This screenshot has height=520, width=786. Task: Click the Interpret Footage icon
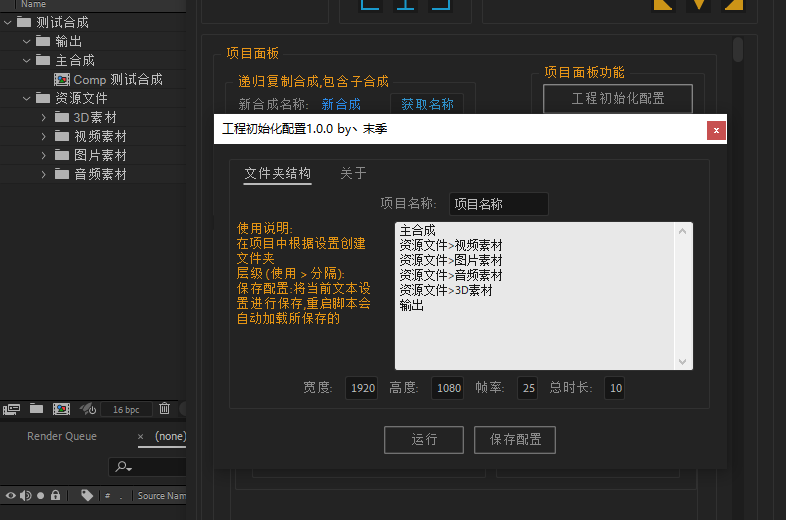click(x=12, y=408)
